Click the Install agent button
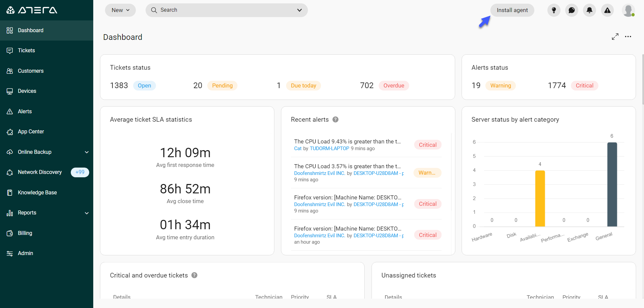The image size is (644, 308). point(512,10)
